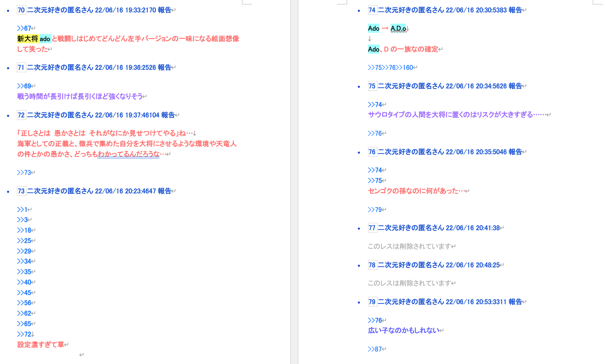Screen dimensions: 606x364
Task: Open the >>25 anchor in post 73
Action: click(x=24, y=241)
